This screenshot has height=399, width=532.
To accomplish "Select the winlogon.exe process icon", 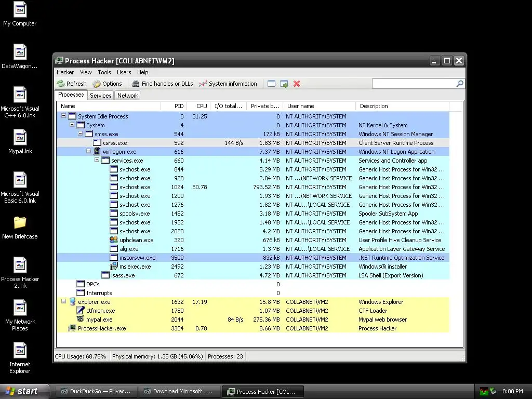I will pyautogui.click(x=97, y=151).
